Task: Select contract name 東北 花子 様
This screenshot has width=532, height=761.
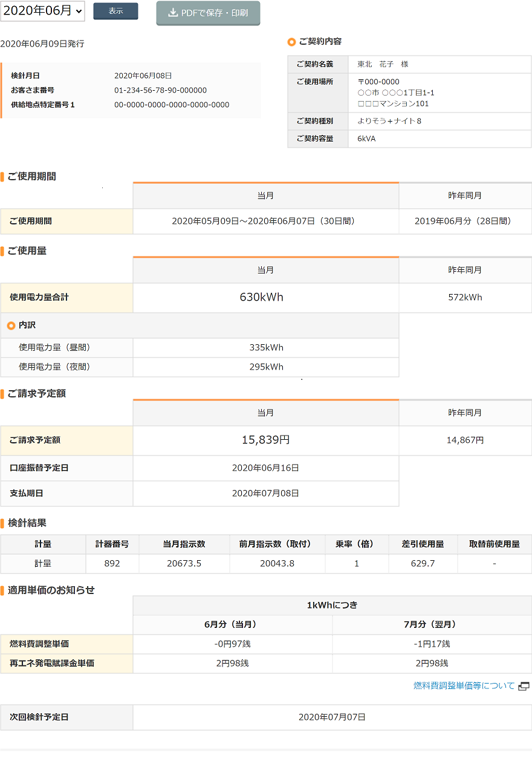Action: (383, 64)
